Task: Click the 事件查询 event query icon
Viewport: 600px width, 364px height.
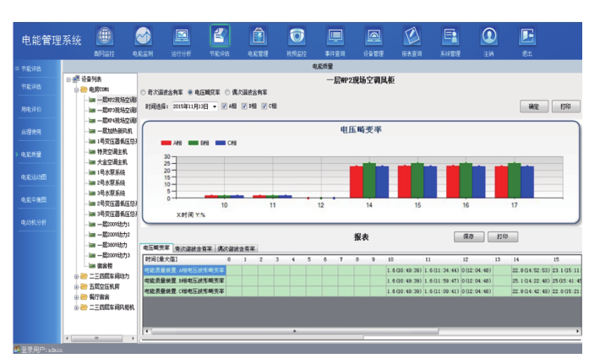Action: pyautogui.click(x=335, y=37)
